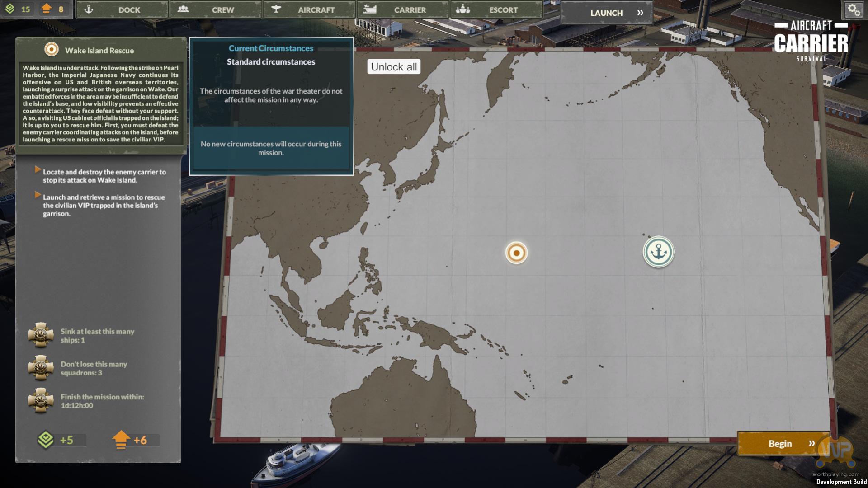Click the Unlock all button
The width and height of the screenshot is (868, 488).
[x=394, y=67]
